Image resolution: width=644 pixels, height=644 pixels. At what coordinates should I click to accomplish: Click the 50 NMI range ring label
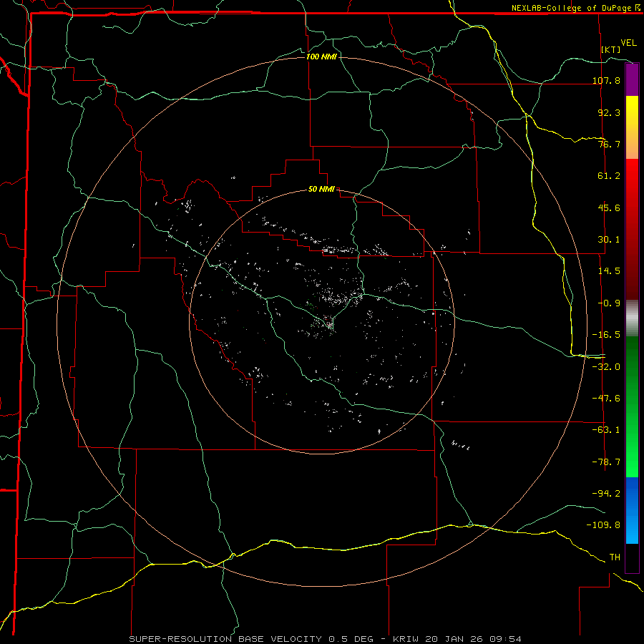321,189
